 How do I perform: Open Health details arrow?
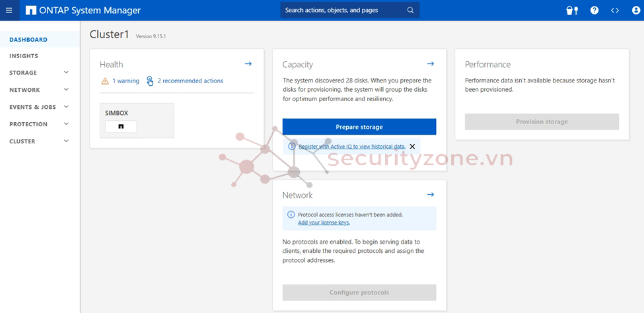tap(248, 64)
